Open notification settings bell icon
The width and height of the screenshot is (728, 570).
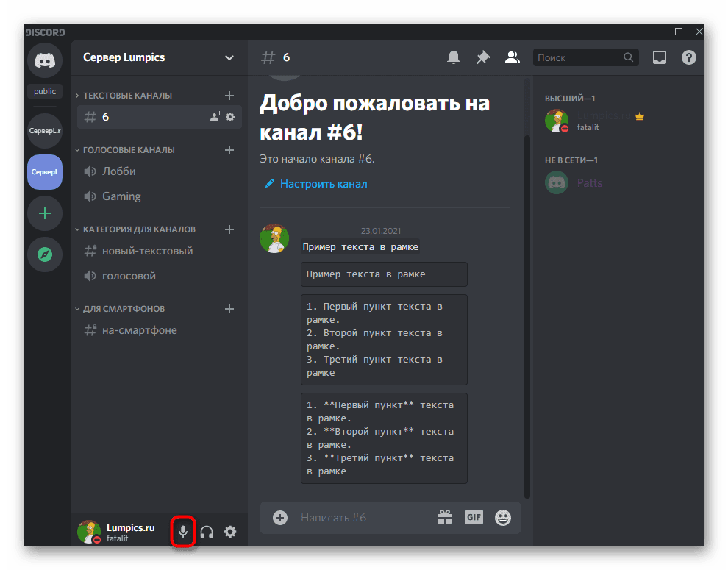tap(454, 57)
